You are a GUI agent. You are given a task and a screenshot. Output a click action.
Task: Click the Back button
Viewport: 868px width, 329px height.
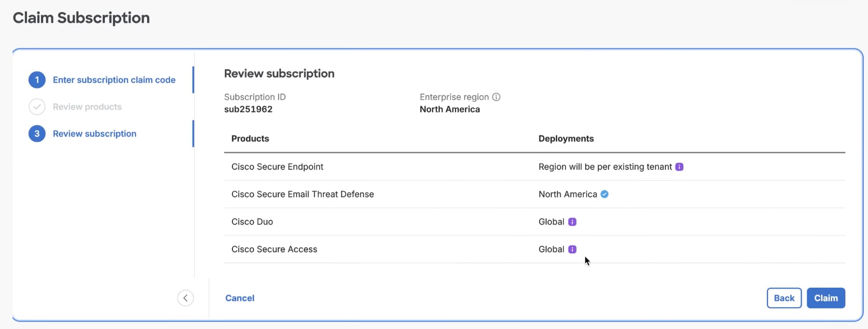[x=784, y=298]
